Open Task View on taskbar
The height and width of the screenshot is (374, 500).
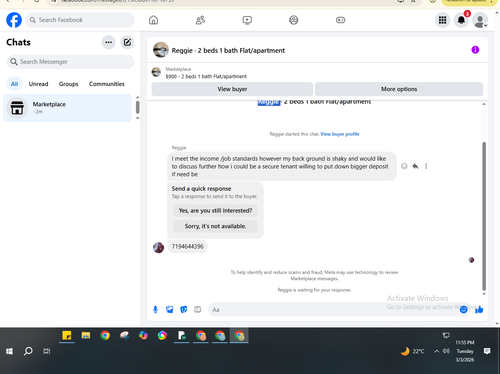tap(47, 351)
